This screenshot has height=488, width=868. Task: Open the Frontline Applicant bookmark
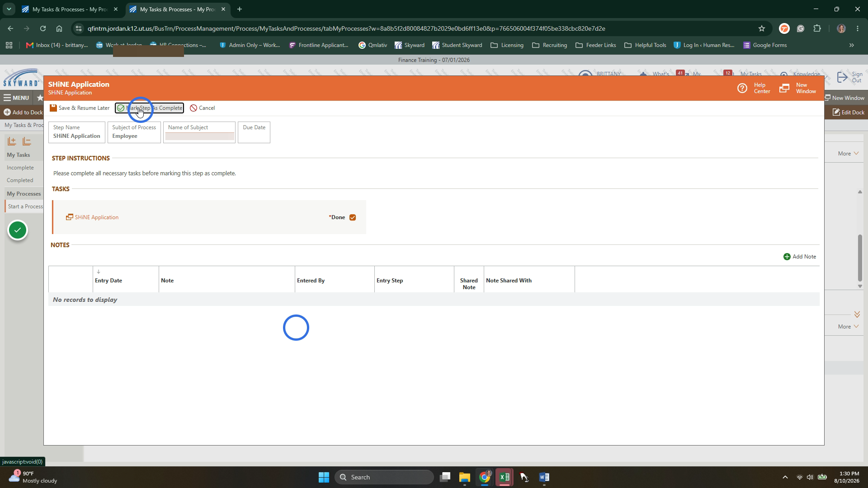coord(319,45)
